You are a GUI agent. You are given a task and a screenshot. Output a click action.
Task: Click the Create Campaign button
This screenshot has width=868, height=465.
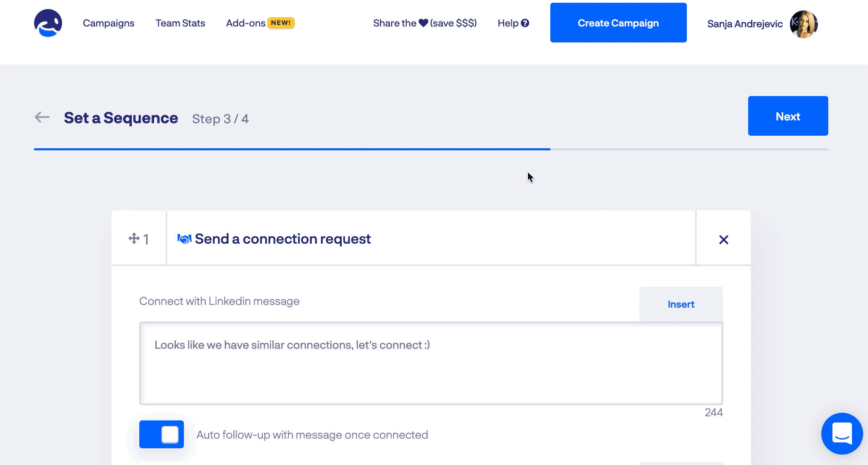[618, 23]
